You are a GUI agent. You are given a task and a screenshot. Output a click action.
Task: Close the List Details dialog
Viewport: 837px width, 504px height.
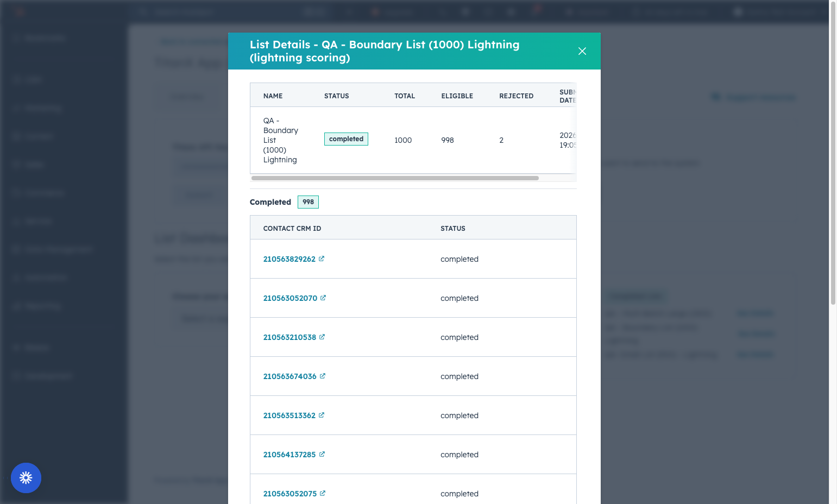pyautogui.click(x=582, y=51)
